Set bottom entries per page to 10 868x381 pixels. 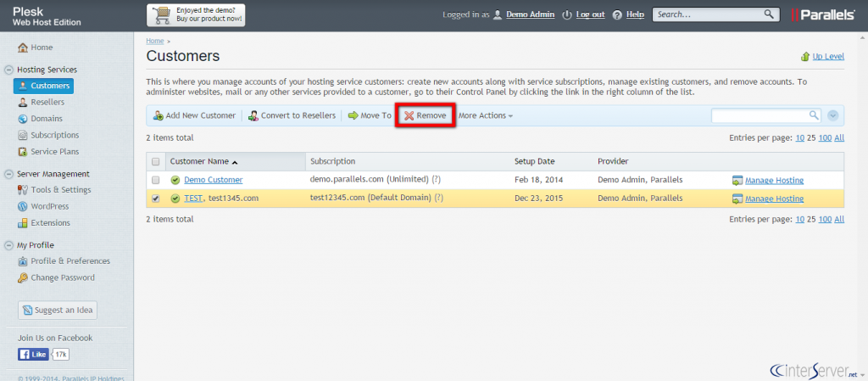[x=800, y=219]
